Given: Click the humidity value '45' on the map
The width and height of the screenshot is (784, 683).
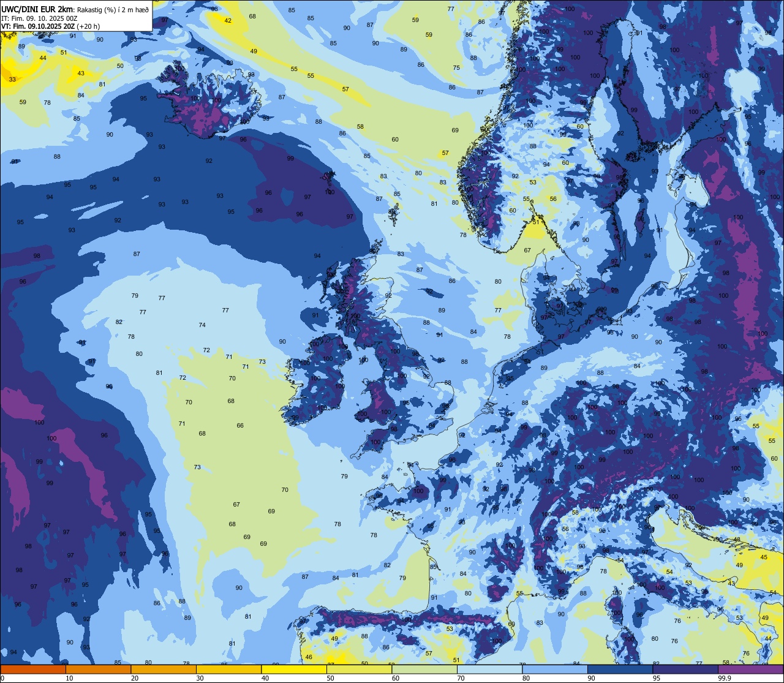Looking at the screenshot, I should 763,557.
